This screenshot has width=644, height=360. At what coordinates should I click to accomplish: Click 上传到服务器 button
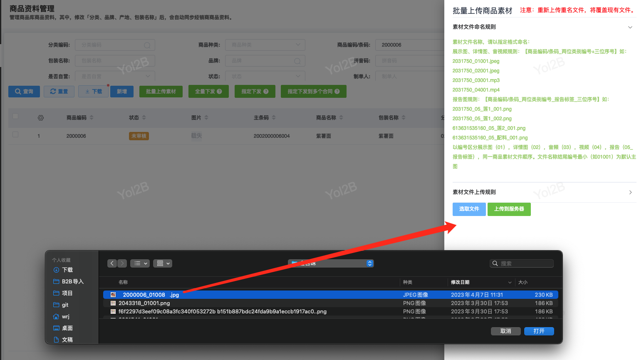click(509, 209)
